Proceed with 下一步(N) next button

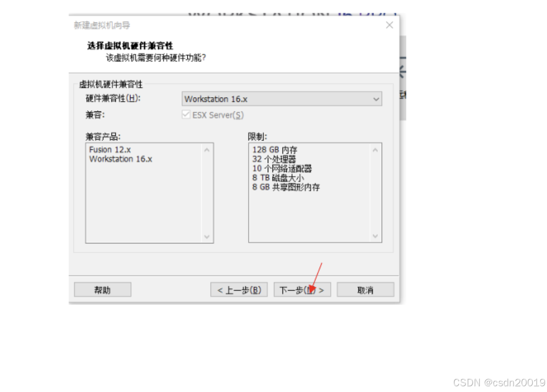(302, 290)
